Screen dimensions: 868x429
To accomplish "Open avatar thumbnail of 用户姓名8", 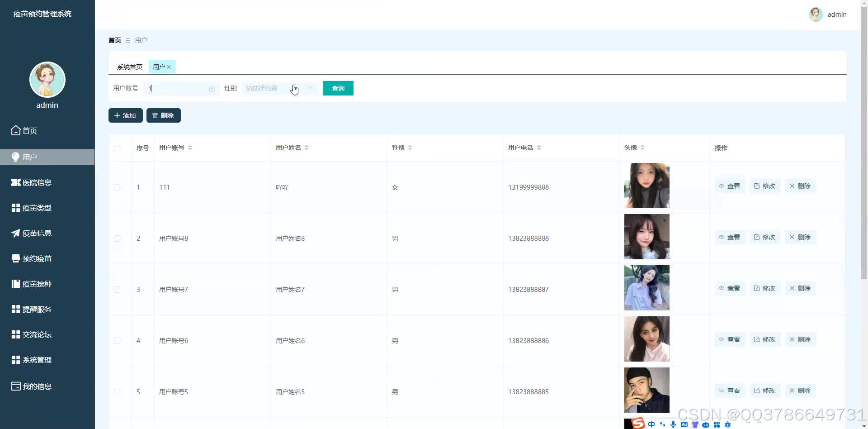I will (x=647, y=237).
